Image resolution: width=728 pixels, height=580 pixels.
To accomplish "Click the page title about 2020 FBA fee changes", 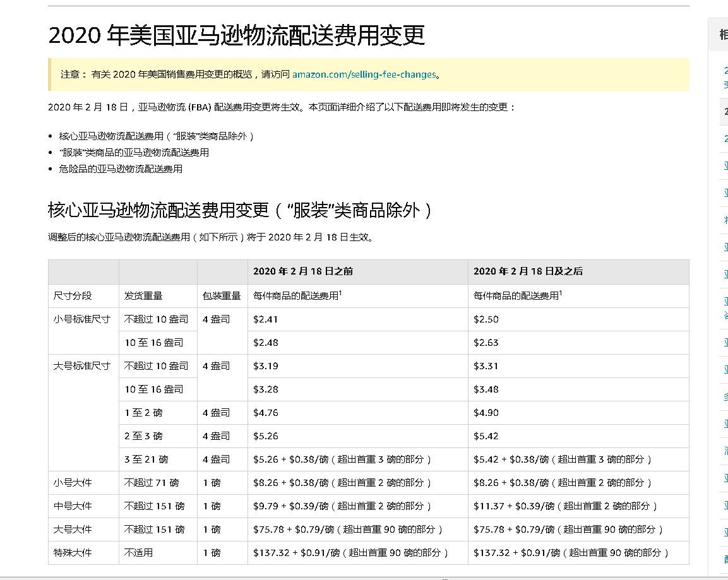I will coord(236,35).
